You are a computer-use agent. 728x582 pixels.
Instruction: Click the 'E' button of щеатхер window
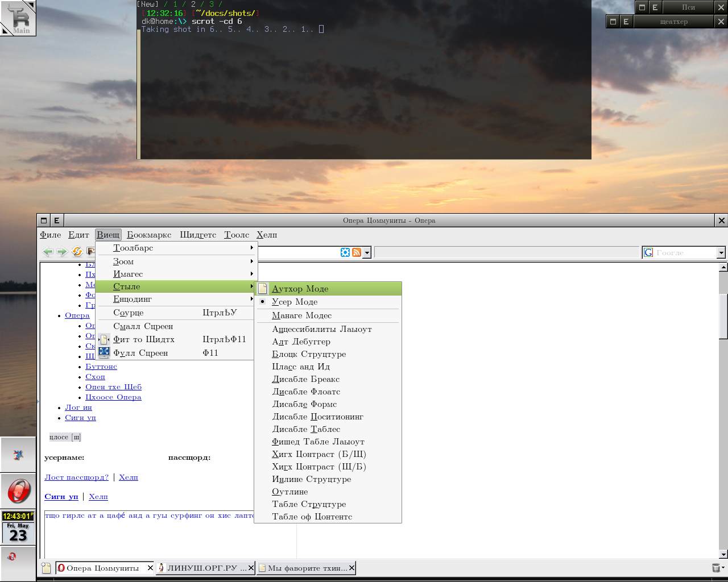click(x=626, y=22)
